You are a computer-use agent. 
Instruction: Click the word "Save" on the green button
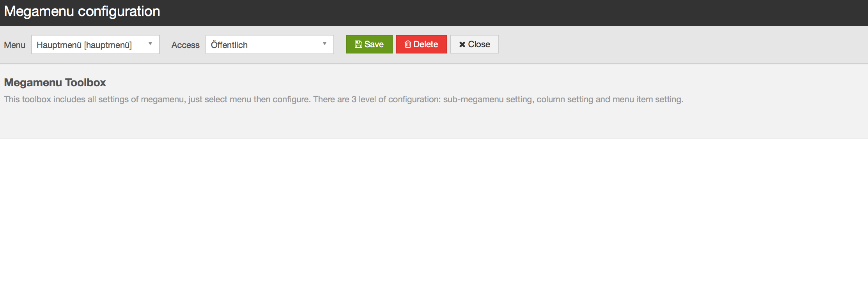pos(374,45)
